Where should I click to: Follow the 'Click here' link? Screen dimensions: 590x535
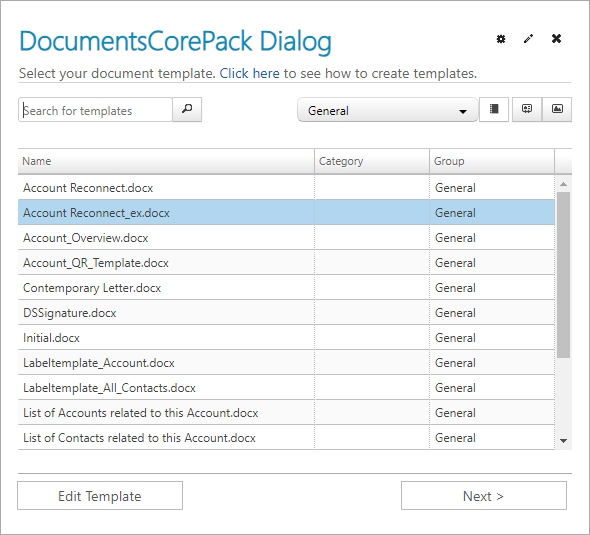click(x=249, y=73)
